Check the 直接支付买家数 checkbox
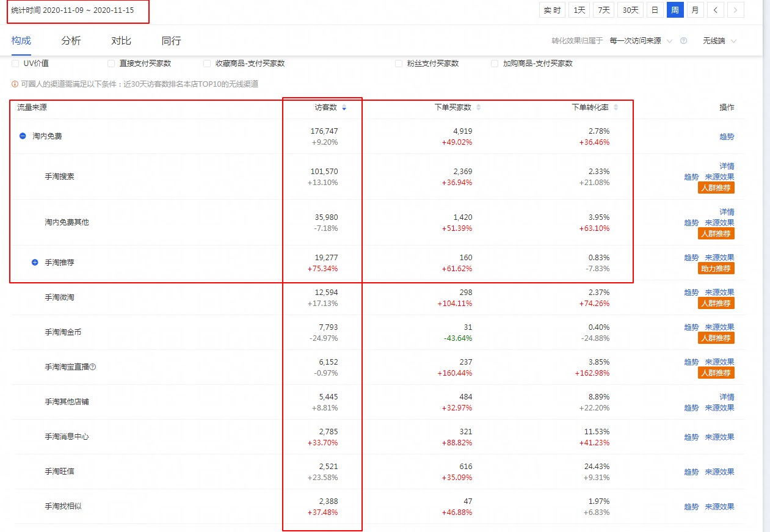Viewport: 770px width, 532px height. tap(111, 64)
